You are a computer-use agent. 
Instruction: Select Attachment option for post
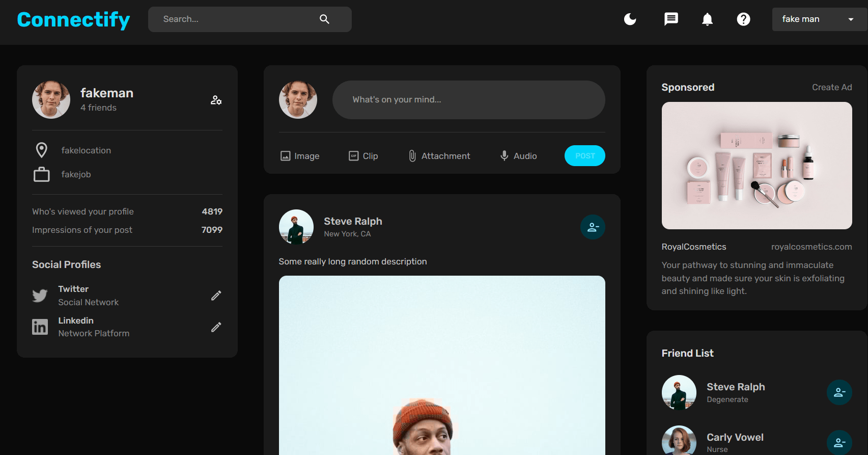(x=439, y=156)
